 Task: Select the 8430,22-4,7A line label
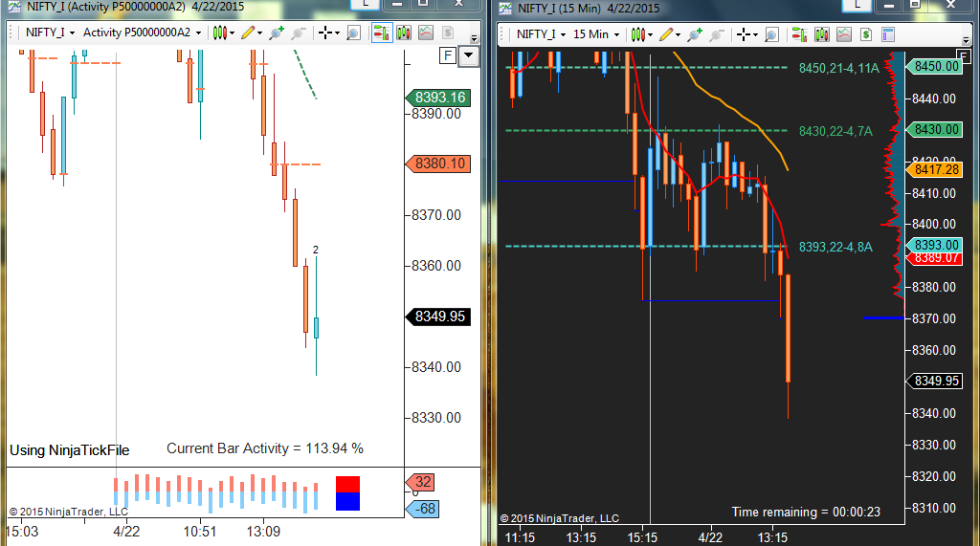pyautogui.click(x=835, y=131)
